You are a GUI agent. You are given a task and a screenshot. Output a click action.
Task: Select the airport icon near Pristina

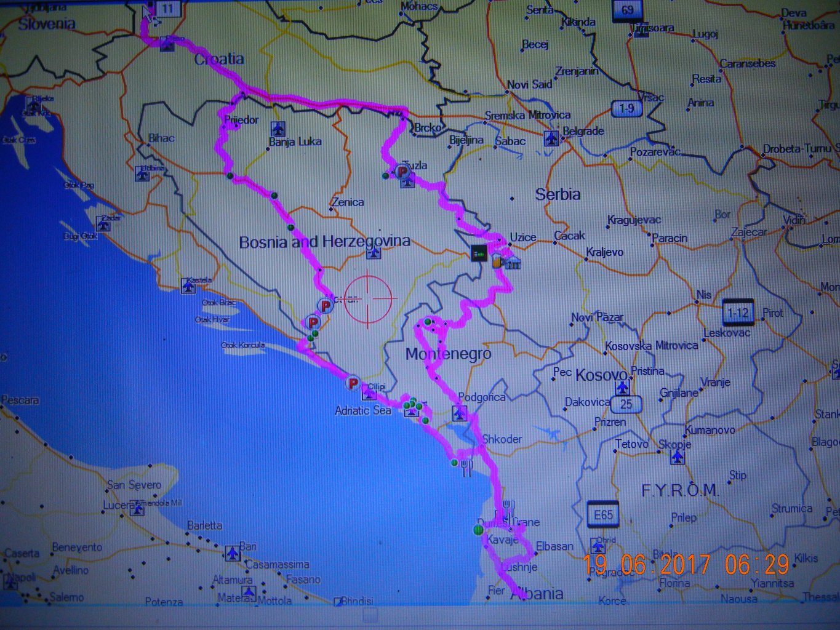coord(622,388)
